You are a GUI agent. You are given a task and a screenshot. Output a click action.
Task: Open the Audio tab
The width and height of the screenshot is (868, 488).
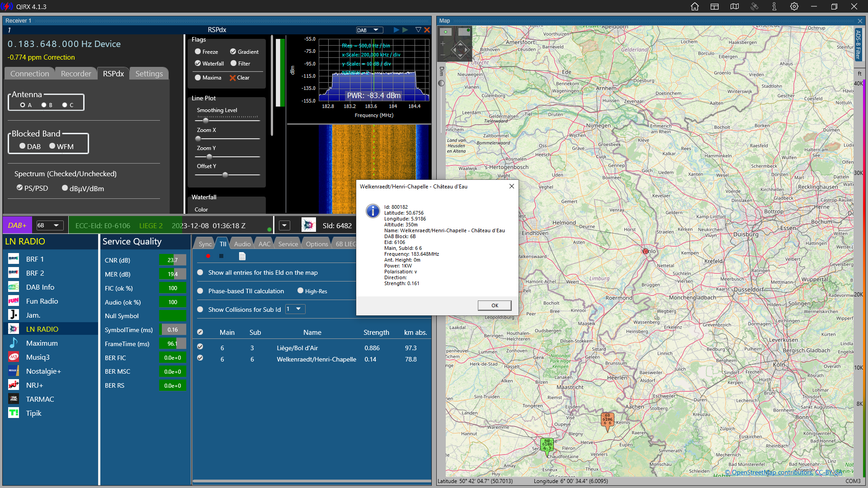coord(242,244)
